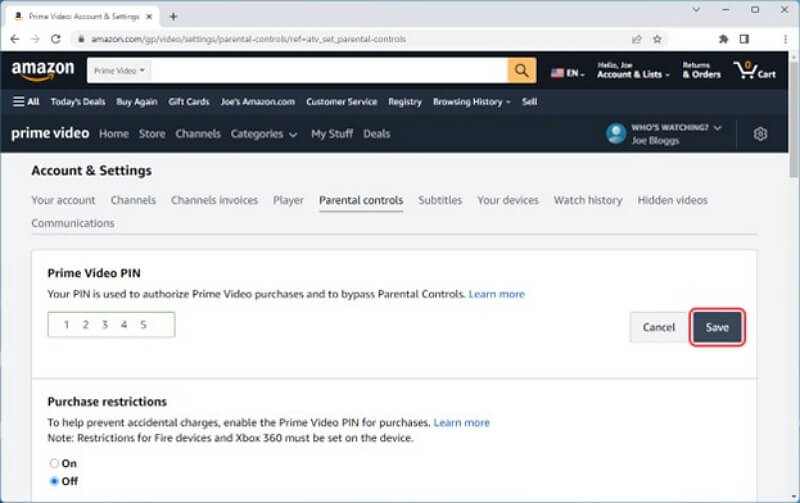
Task: Open the Registry link
Action: click(405, 102)
